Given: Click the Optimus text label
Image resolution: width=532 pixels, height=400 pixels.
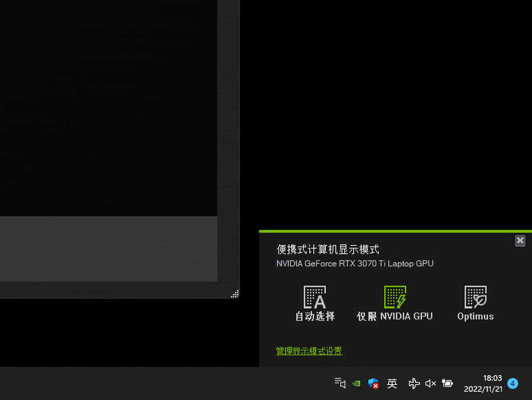Looking at the screenshot, I should tap(475, 316).
